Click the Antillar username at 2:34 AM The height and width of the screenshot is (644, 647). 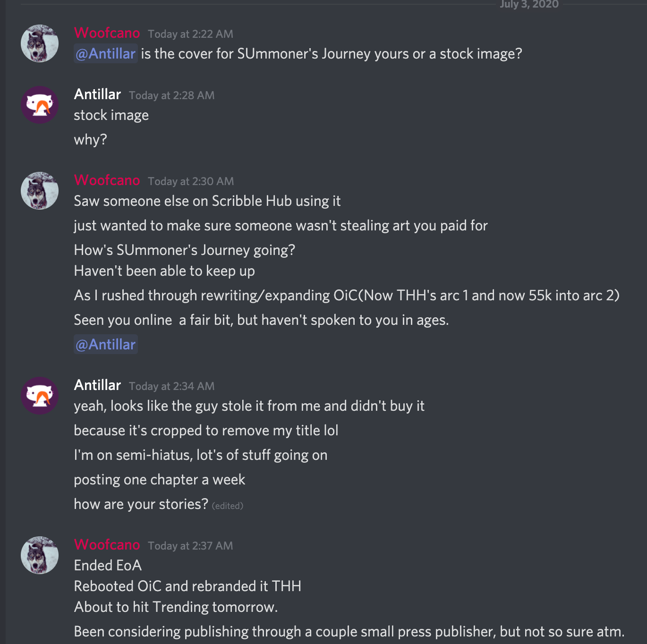pos(97,385)
